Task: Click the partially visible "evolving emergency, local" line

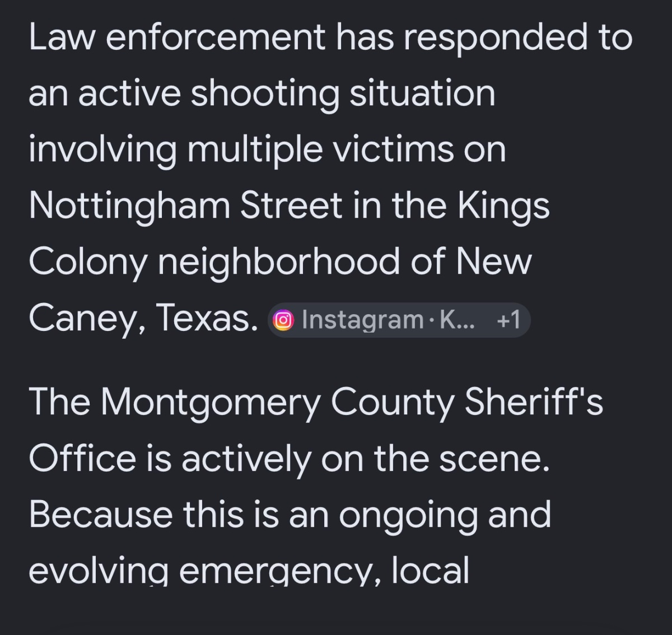Action: pyautogui.click(x=249, y=571)
